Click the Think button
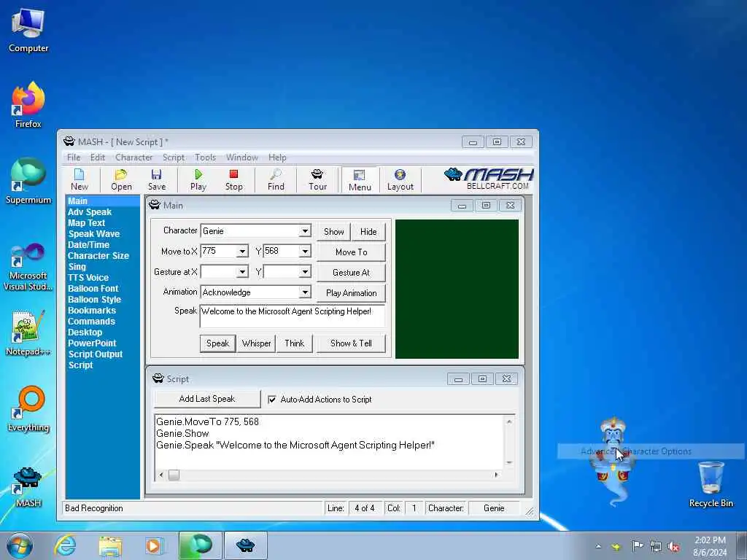 point(295,343)
